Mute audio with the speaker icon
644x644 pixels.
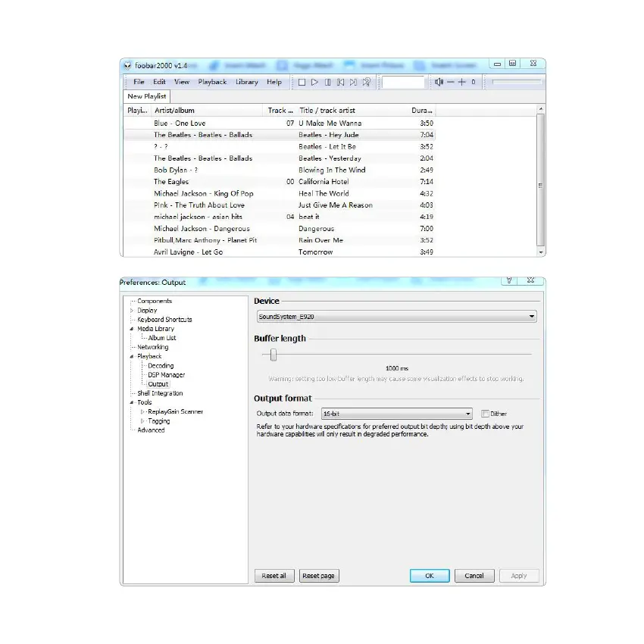coord(439,82)
